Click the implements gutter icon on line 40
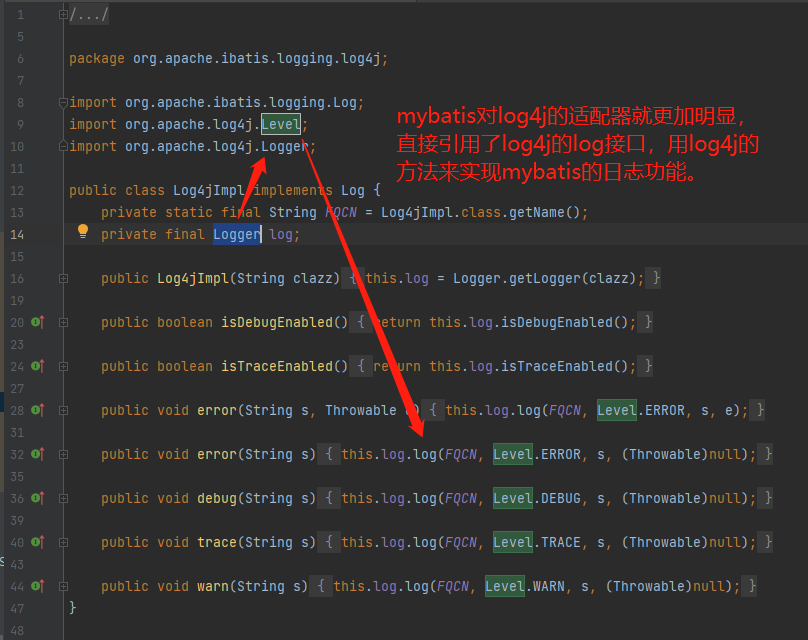Image resolution: width=808 pixels, height=640 pixels. pyautogui.click(x=38, y=542)
